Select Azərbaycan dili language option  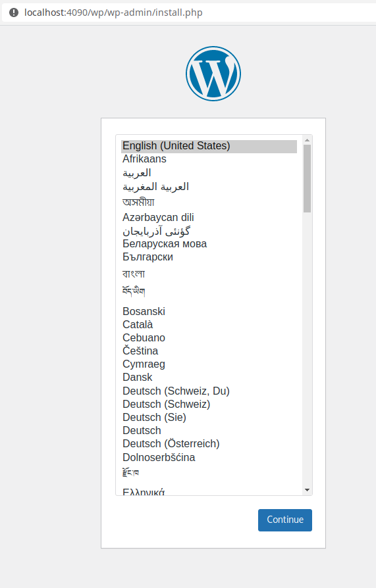(209, 218)
